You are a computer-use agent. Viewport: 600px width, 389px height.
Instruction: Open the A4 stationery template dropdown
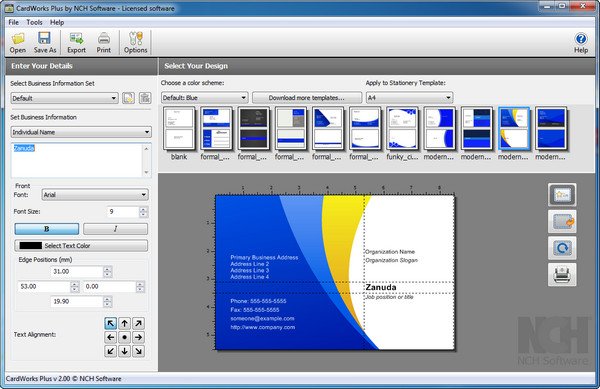coord(409,98)
